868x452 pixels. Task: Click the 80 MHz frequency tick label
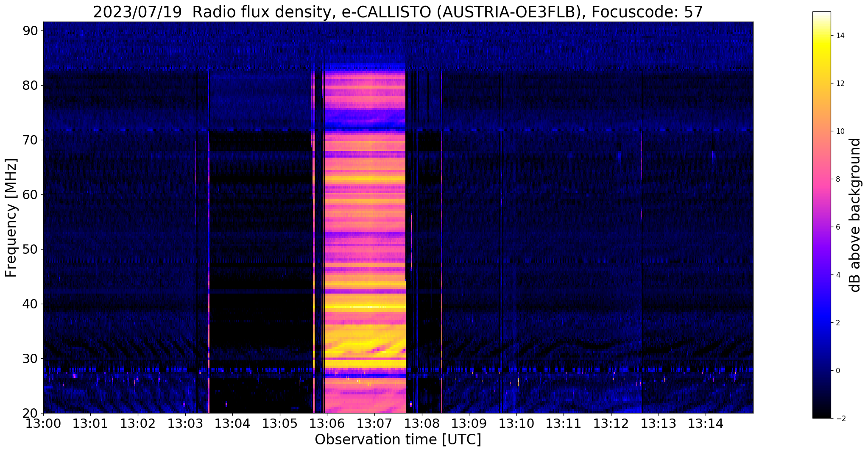(x=30, y=85)
